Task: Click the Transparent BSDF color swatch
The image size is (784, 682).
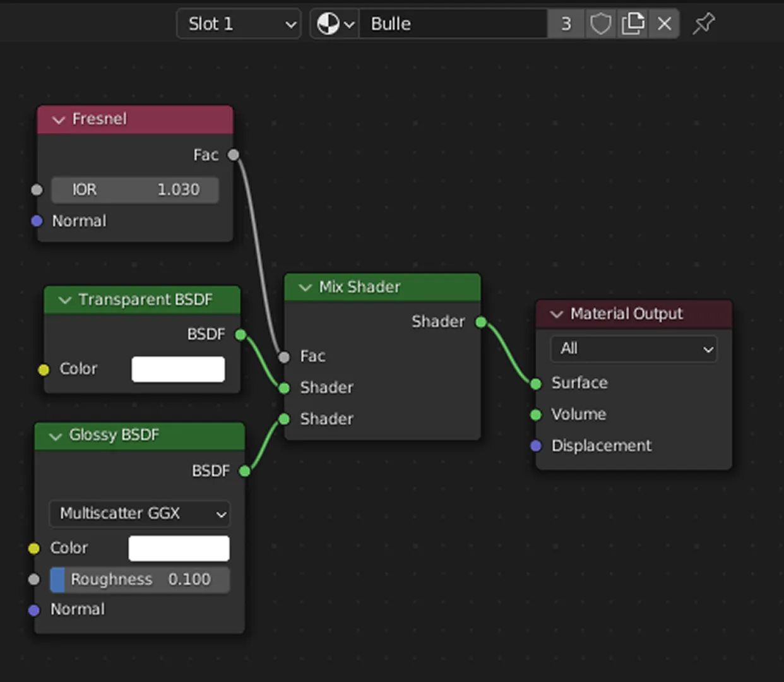Action: 178,369
